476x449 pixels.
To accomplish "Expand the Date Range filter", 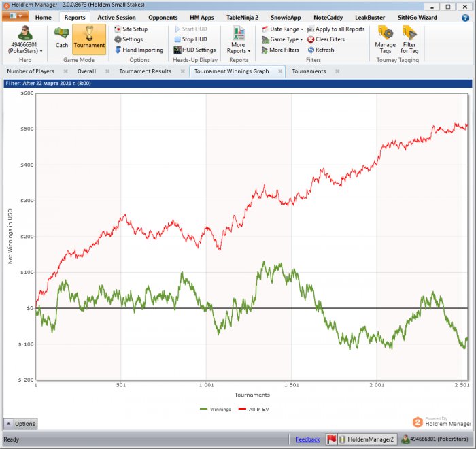I will 282,29.
